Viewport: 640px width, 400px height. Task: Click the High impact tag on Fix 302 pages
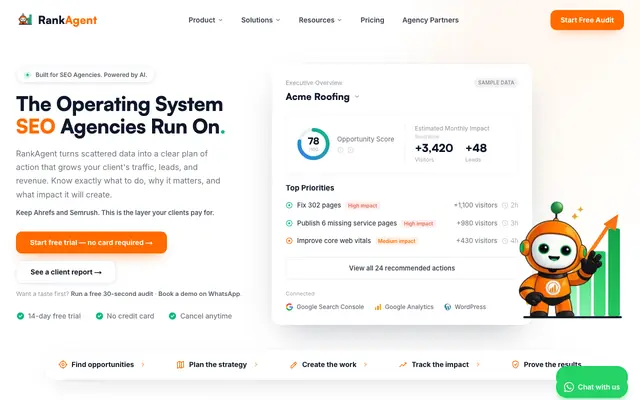362,206
